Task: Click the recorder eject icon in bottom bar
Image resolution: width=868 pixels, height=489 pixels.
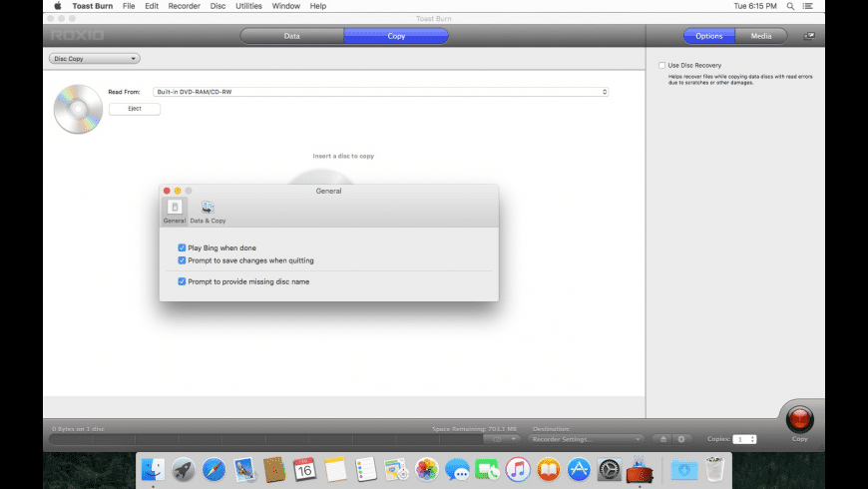Action: [663, 439]
